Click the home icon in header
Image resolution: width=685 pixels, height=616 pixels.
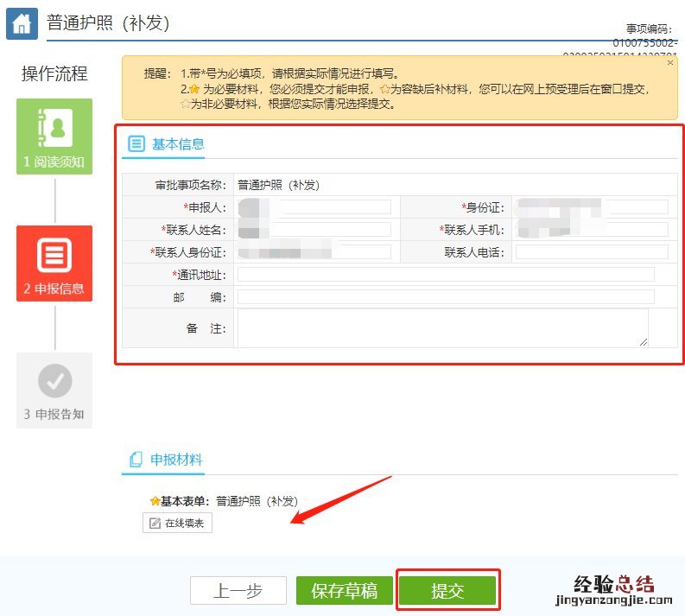22,23
